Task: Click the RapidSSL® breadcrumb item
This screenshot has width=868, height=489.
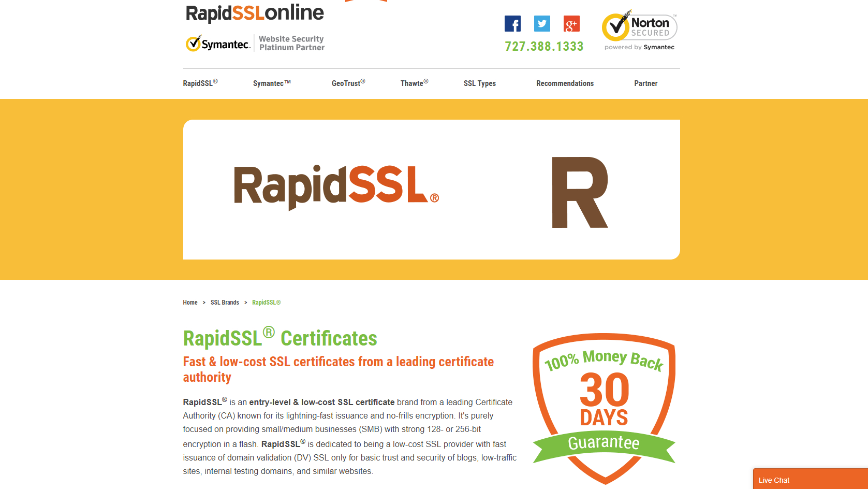Action: (x=267, y=303)
